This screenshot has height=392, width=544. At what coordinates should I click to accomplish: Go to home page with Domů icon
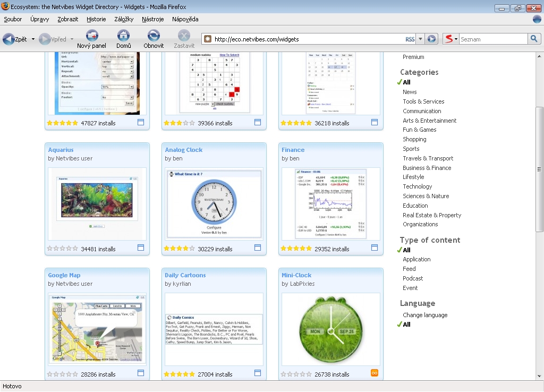pos(123,39)
